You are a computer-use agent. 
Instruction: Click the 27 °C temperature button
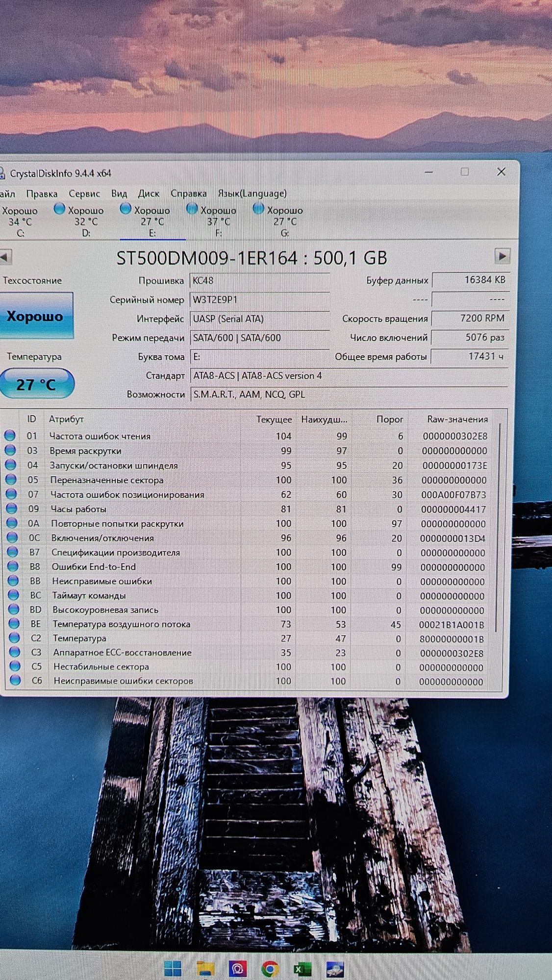pyautogui.click(x=36, y=384)
